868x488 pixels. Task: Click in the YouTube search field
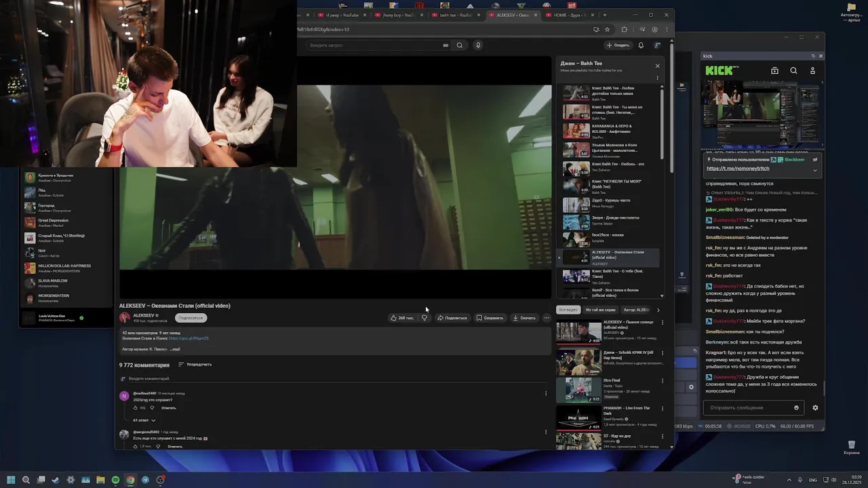373,45
